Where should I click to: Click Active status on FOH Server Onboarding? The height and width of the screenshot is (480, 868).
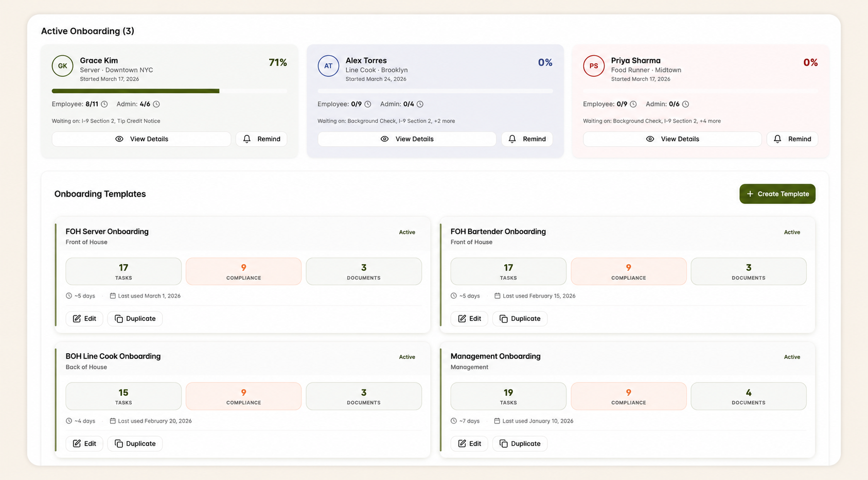coord(407,232)
